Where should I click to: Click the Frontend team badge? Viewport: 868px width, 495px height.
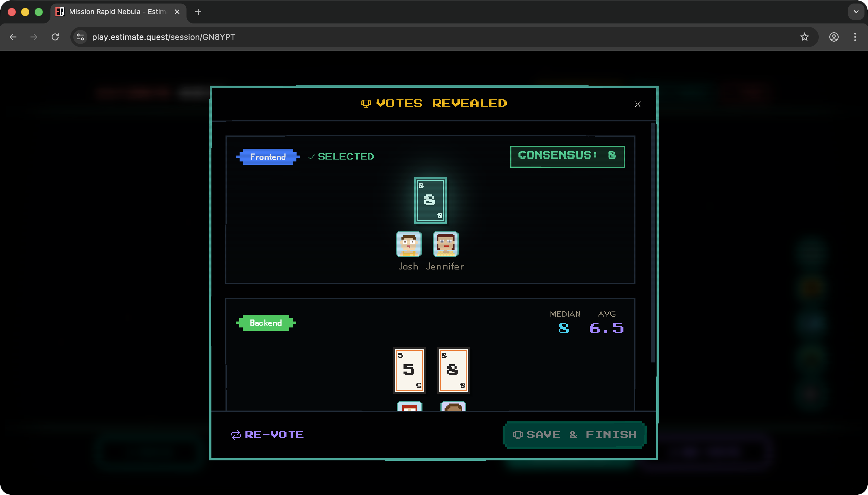[x=267, y=157]
